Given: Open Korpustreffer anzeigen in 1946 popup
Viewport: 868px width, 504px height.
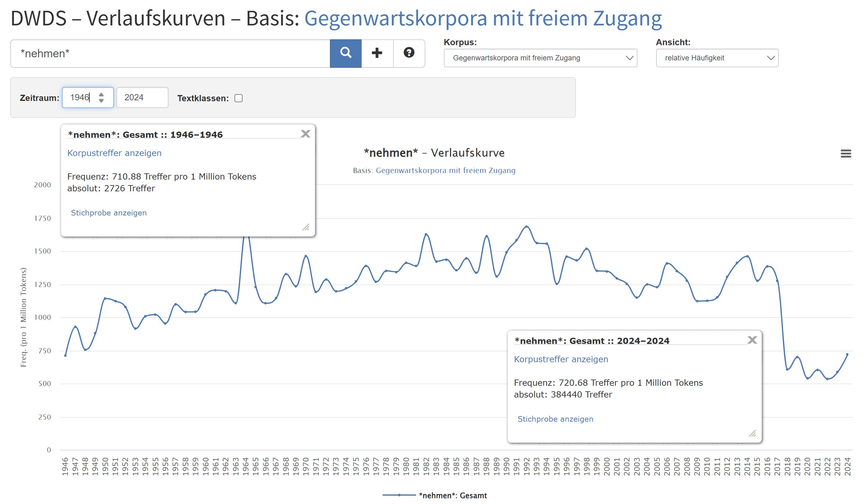Looking at the screenshot, I should 114,153.
